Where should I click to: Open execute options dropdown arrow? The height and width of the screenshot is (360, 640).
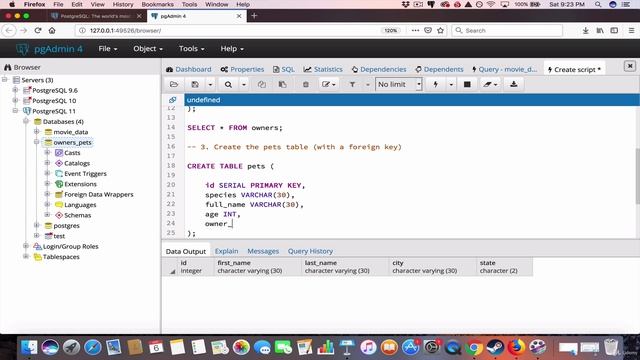click(x=451, y=84)
